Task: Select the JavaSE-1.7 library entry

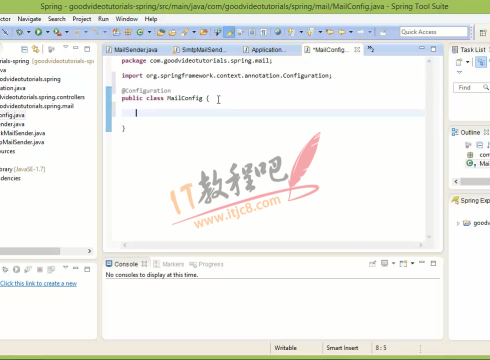Action: [x=23, y=169]
